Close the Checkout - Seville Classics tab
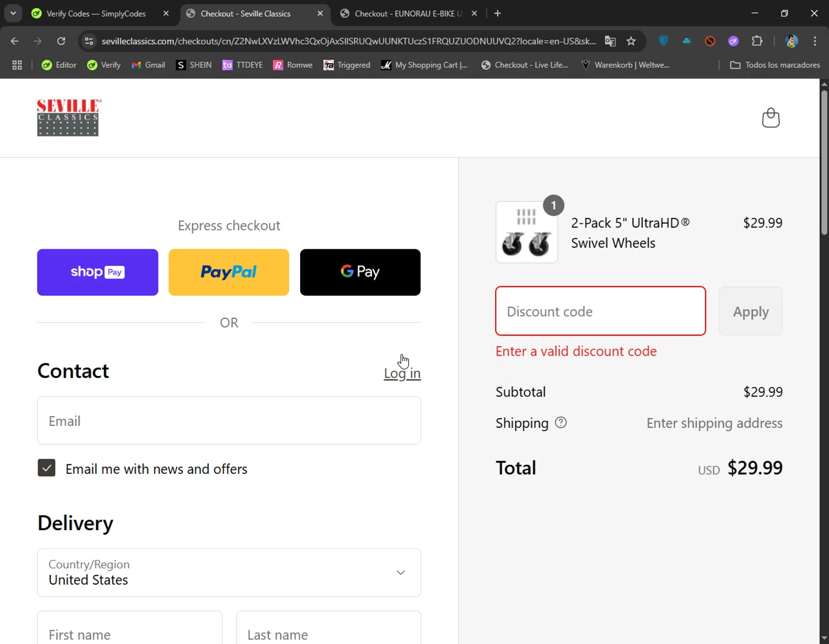 tap(320, 13)
